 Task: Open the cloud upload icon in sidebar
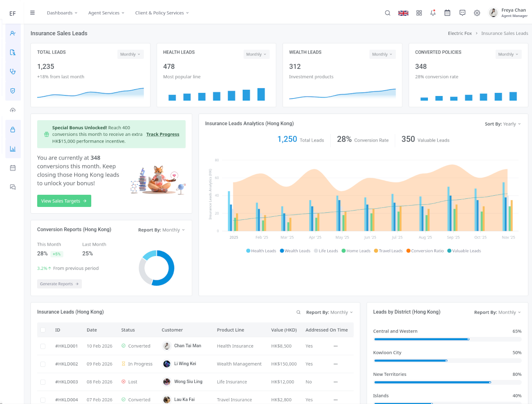pyautogui.click(x=13, y=110)
